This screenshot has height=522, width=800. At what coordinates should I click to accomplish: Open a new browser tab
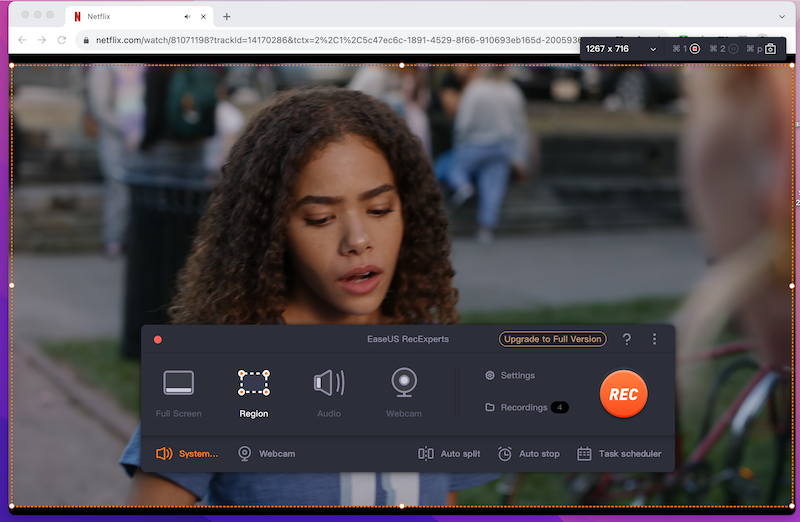(227, 16)
